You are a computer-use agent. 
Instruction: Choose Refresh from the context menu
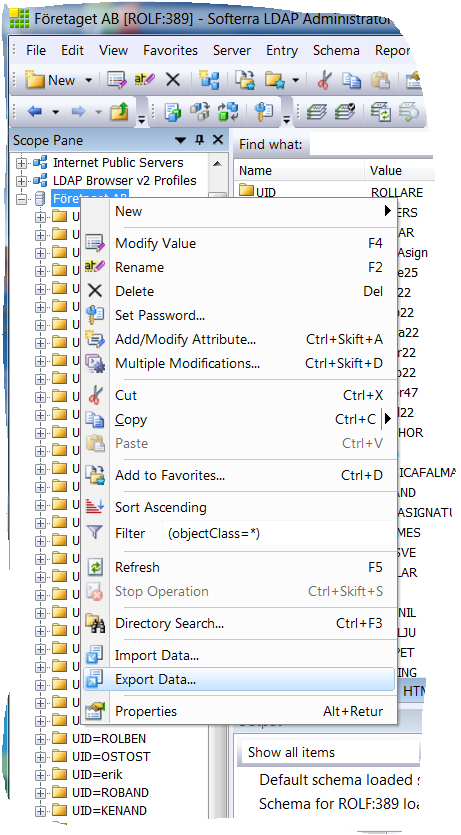[238, 567]
